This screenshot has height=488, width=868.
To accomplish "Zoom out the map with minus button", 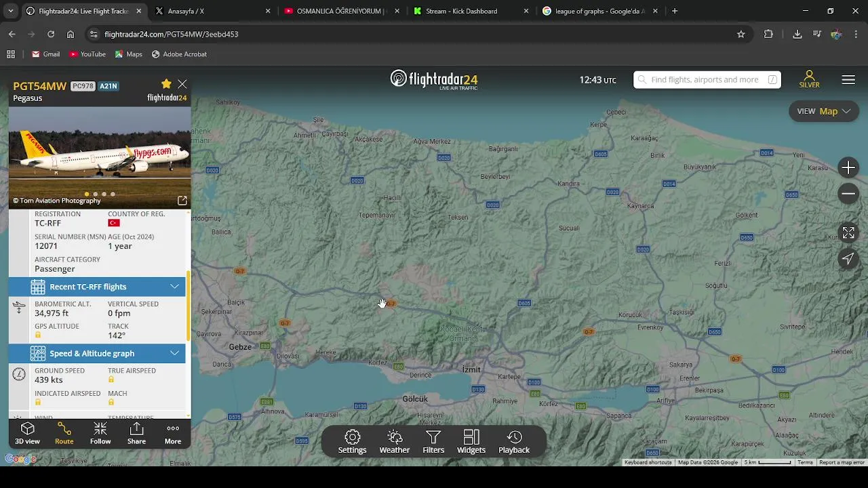I will pos(848,194).
